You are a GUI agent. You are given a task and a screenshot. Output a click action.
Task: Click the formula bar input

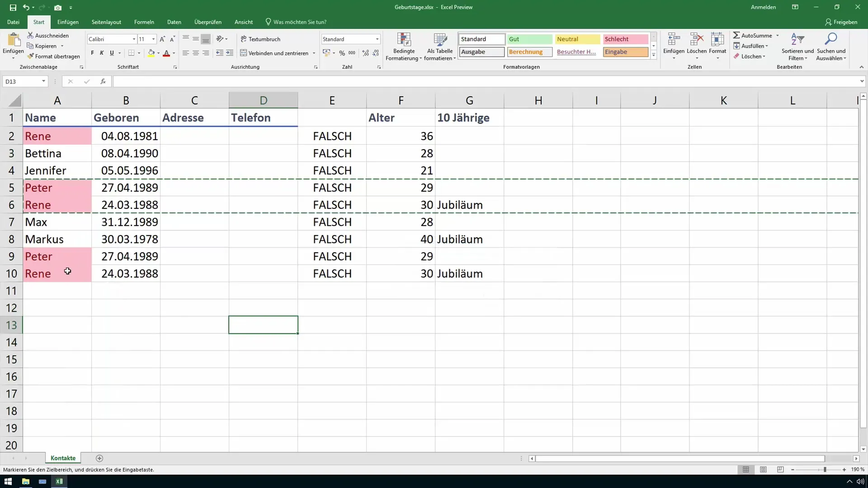point(486,81)
